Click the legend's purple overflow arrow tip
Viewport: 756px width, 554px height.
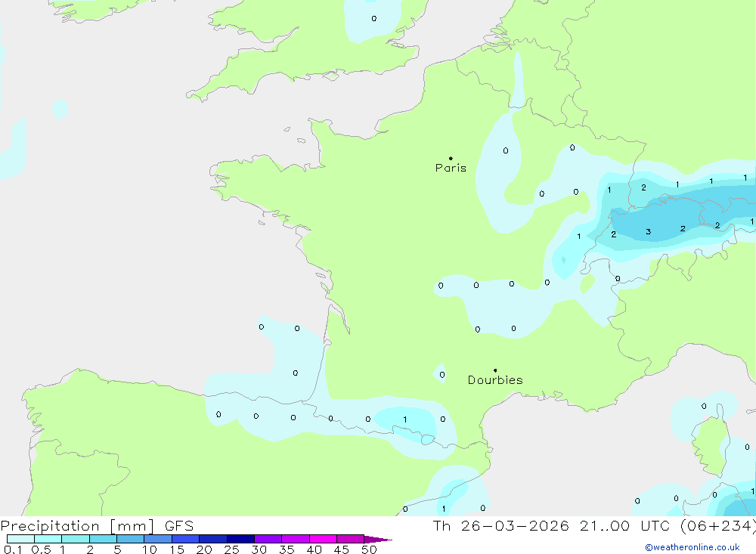[x=378, y=539]
